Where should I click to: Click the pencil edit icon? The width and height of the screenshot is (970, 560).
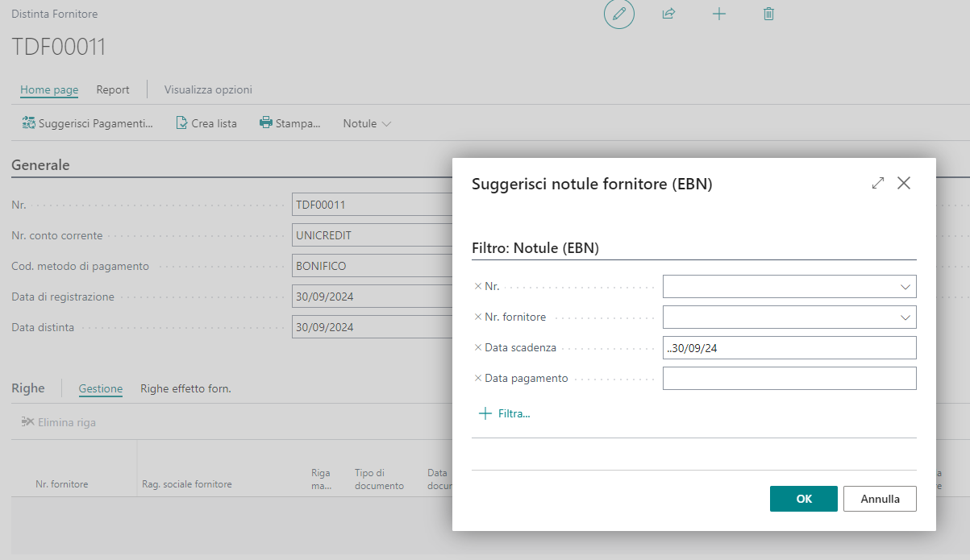click(x=619, y=15)
